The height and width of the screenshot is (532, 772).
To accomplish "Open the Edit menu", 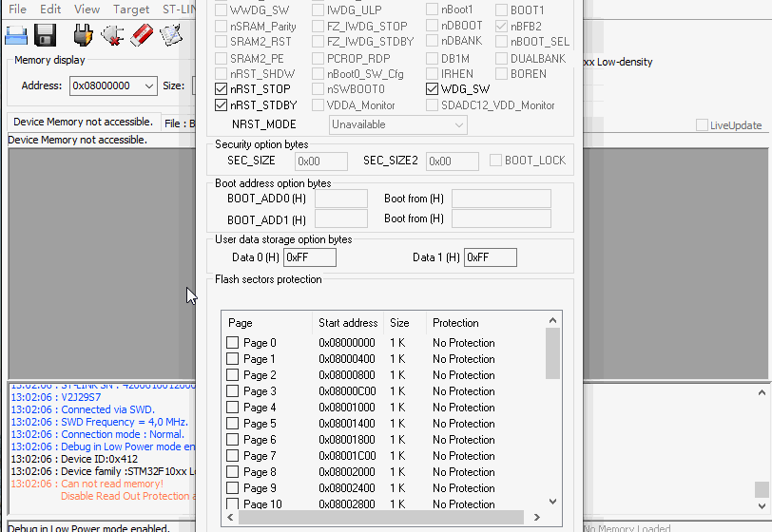I will 50,9.
